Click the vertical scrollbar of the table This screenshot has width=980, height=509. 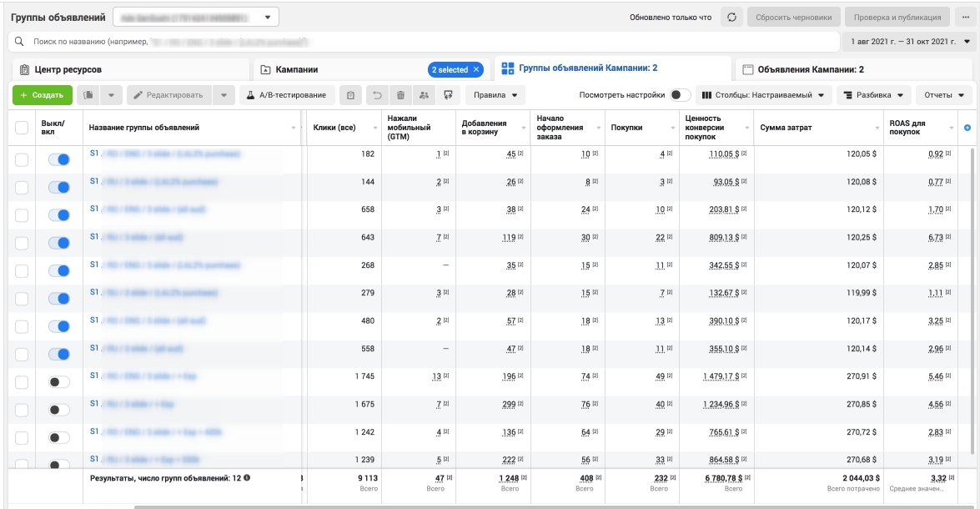pos(972,300)
